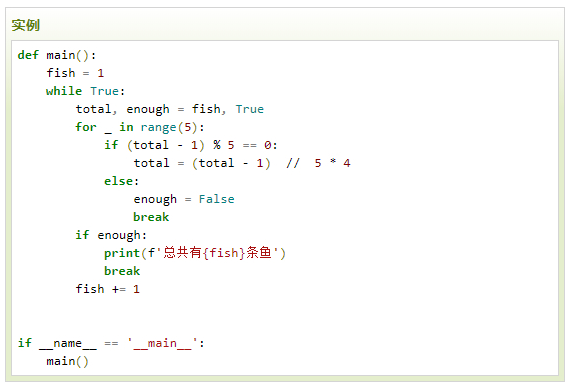Click the for keyword in loop
The image size is (572, 389).
tap(86, 127)
